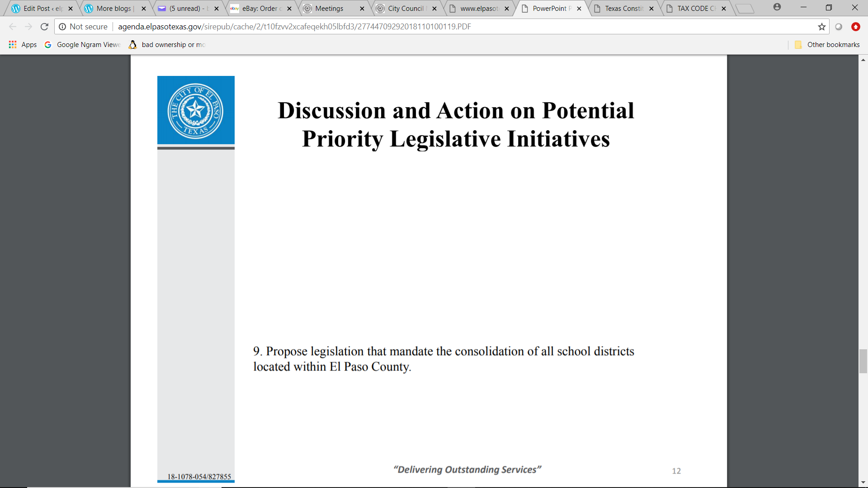Switch to the eBay Order tab
Viewport: 868px width, 488px height.
(260, 8)
